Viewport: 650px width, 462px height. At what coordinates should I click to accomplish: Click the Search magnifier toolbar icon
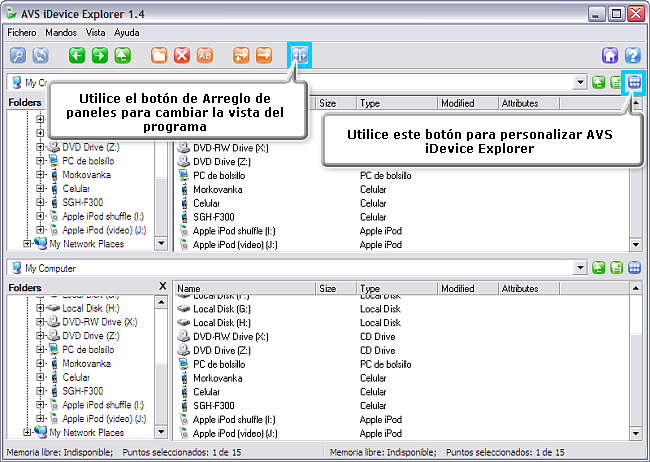(x=17, y=55)
